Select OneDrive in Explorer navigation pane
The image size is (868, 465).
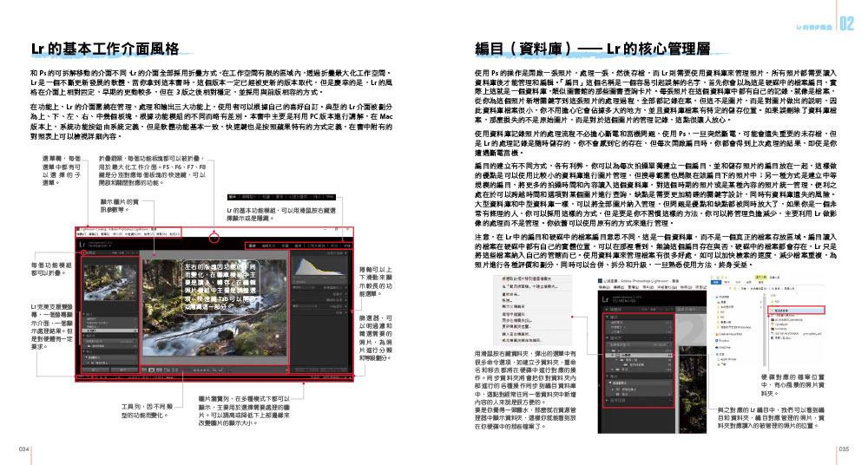point(724,348)
